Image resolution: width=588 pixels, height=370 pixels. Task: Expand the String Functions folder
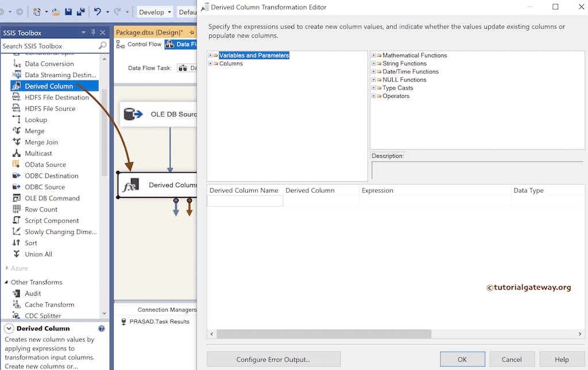click(374, 63)
